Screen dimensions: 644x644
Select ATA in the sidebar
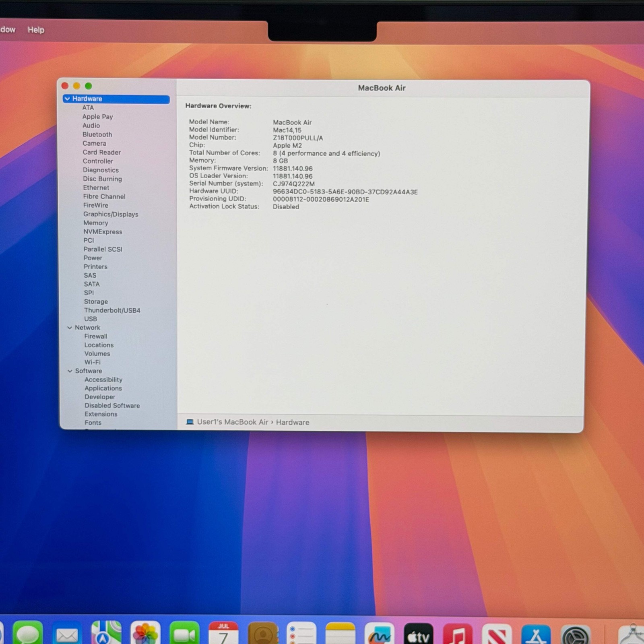pyautogui.click(x=88, y=108)
